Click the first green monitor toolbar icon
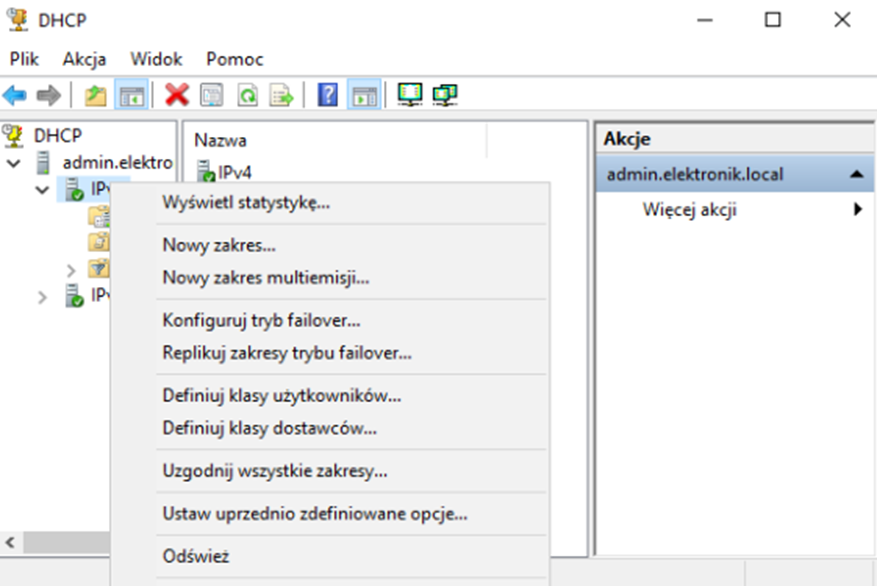 point(410,95)
